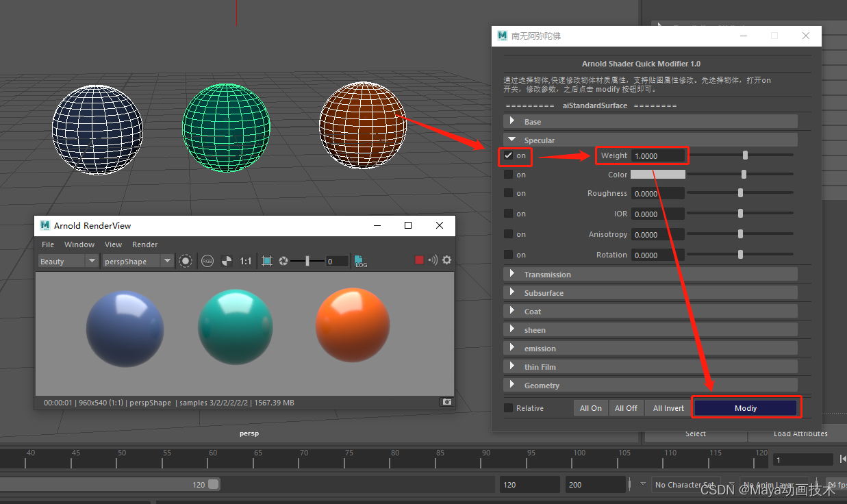Click the alpha channel pie icon

click(x=227, y=261)
